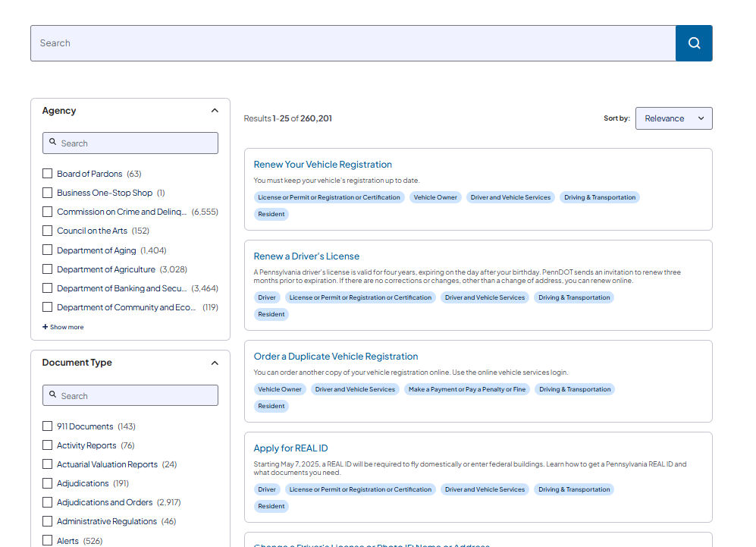Click Driver and Vehicle Services tag under Duplicate Vehicle Registration
Image resolution: width=756 pixels, height=547 pixels.
[355, 389]
